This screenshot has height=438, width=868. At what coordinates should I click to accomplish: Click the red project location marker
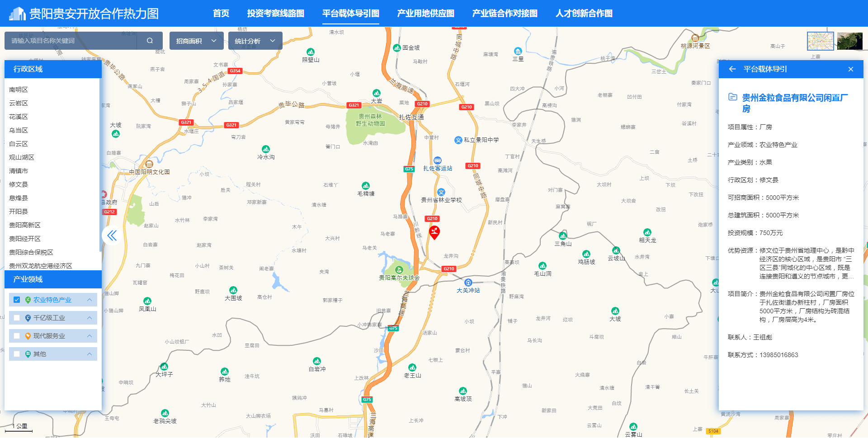434,232
